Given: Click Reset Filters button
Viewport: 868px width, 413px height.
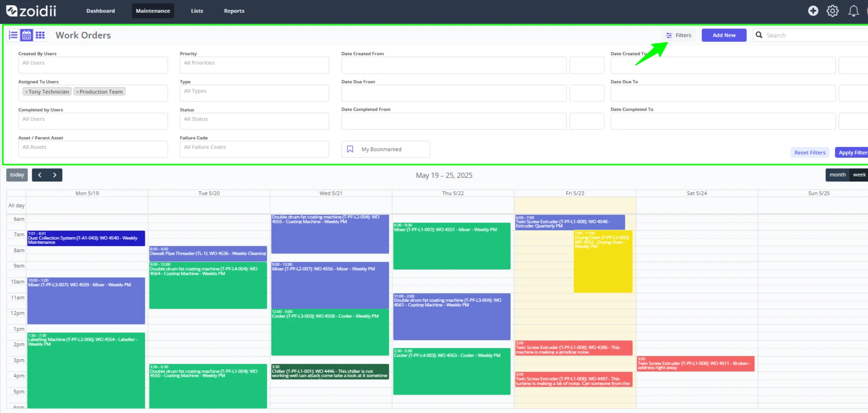Looking at the screenshot, I should click(810, 152).
